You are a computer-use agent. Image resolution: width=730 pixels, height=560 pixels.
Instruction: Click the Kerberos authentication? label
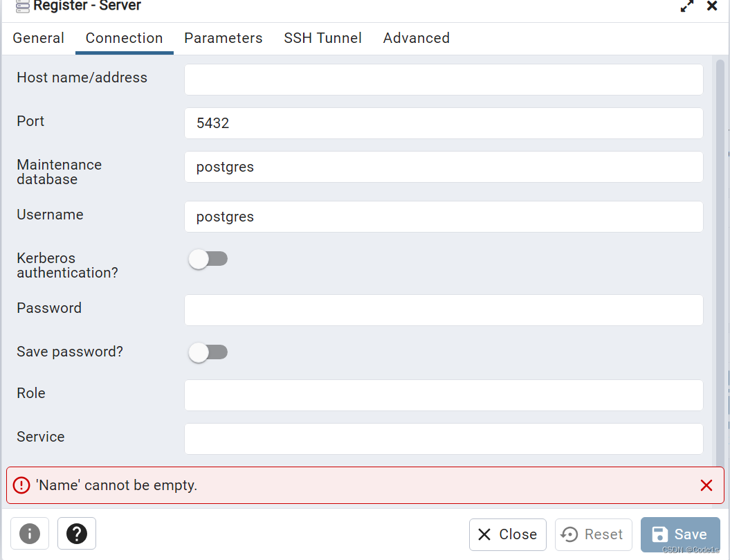tap(68, 265)
